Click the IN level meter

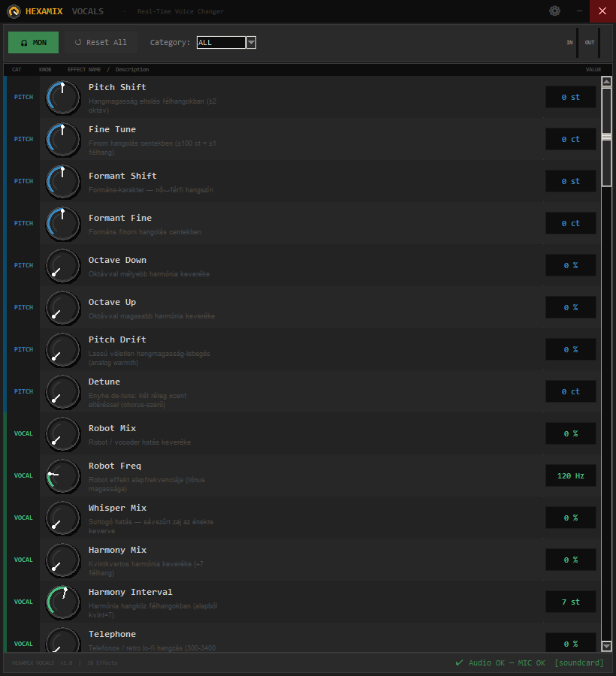tap(577, 42)
